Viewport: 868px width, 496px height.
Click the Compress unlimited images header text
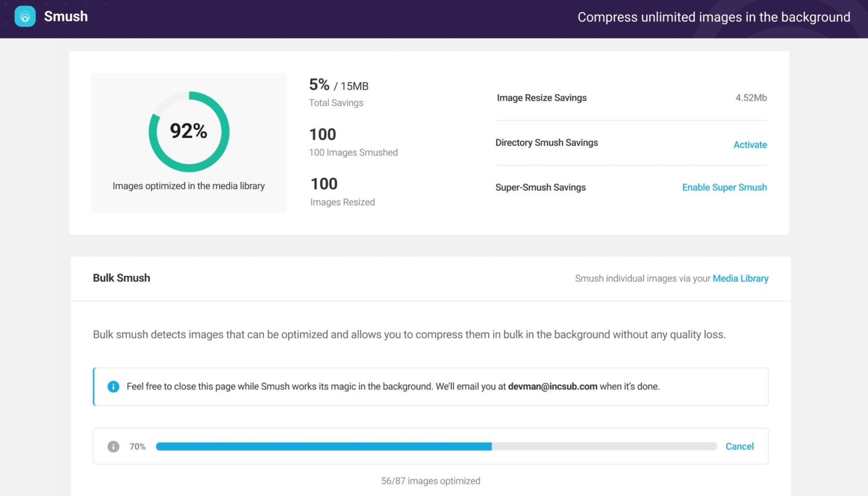713,17
